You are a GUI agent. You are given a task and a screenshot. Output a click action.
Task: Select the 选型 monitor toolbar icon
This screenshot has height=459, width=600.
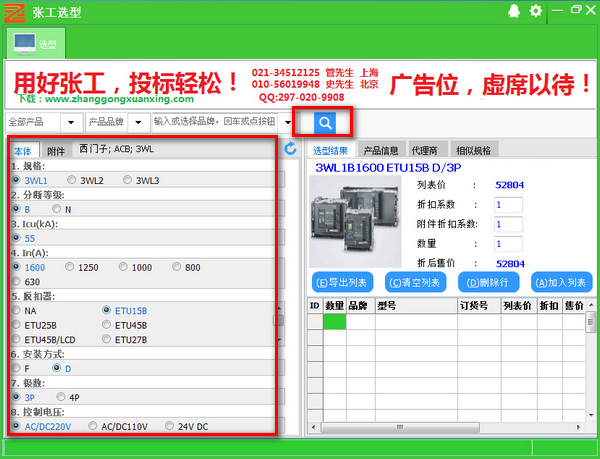(36, 44)
